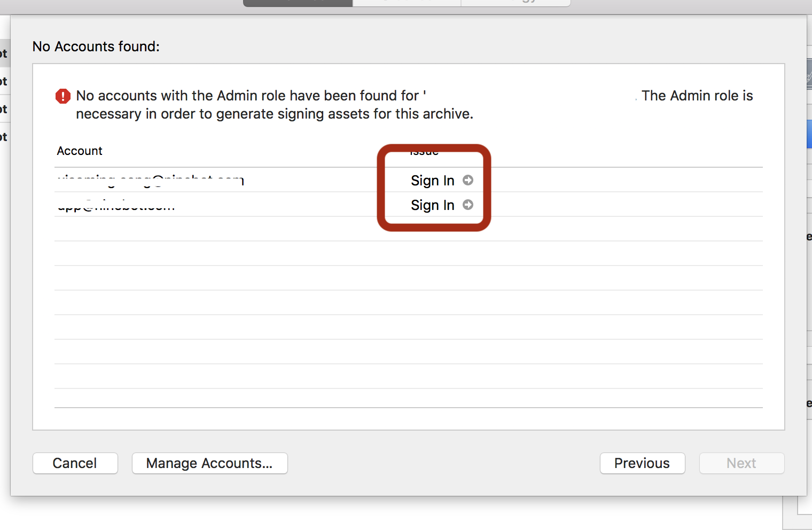
Task: Click the second row's Sign In text
Action: tap(432, 205)
